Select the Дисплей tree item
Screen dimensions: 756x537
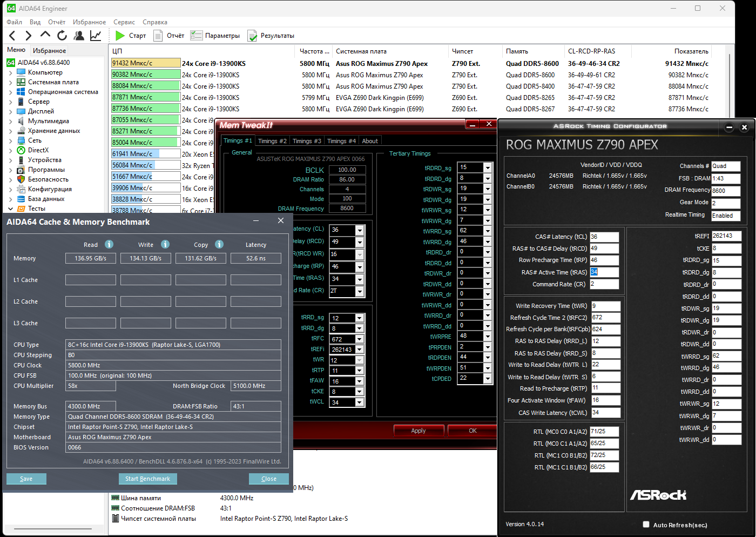(40, 111)
